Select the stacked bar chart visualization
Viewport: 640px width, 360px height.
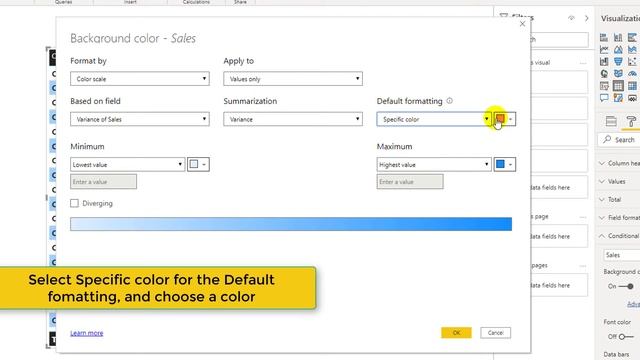604,38
